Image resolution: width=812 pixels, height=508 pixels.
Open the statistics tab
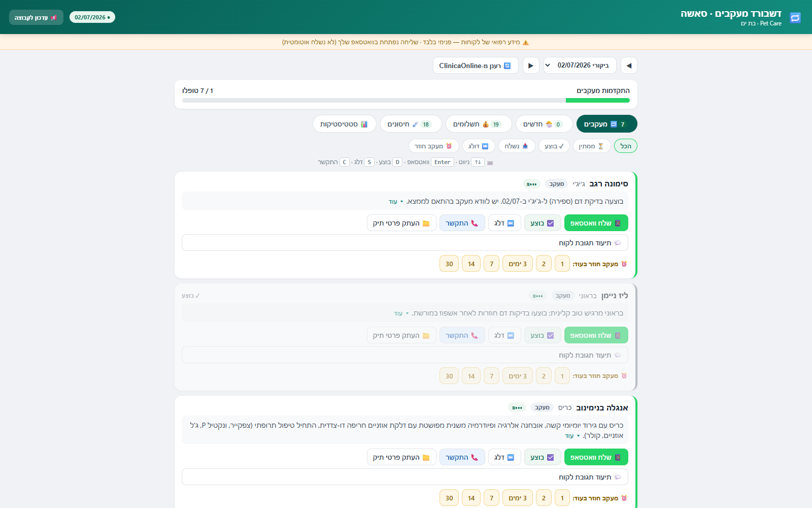[x=345, y=124]
